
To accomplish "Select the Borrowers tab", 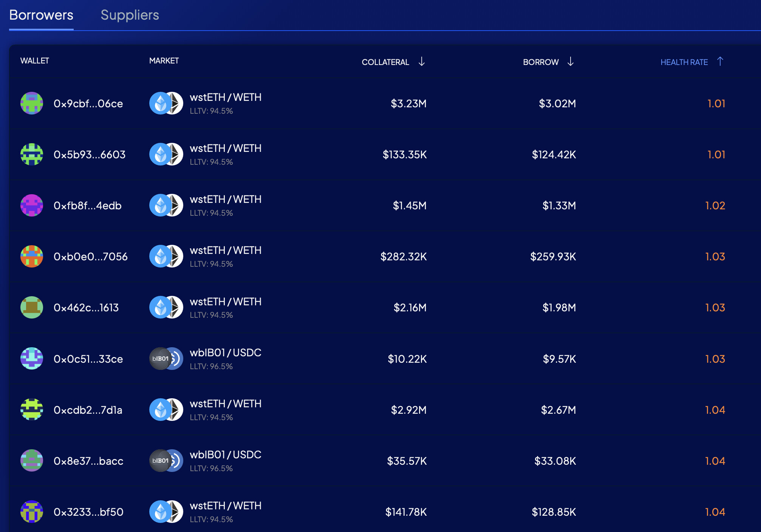I will 41,15.
